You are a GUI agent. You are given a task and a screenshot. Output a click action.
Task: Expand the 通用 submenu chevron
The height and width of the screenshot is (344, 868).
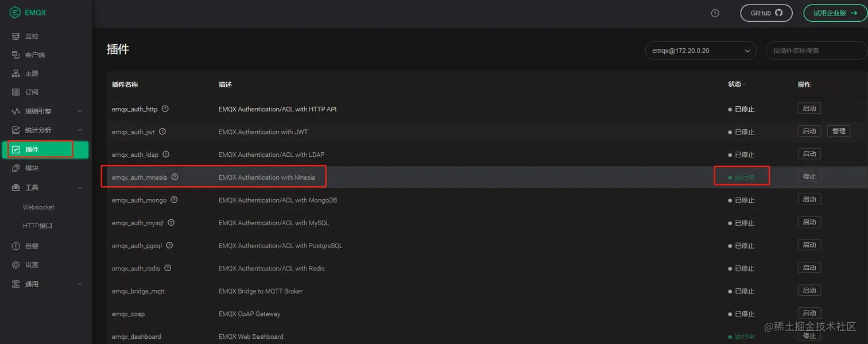coord(80,284)
